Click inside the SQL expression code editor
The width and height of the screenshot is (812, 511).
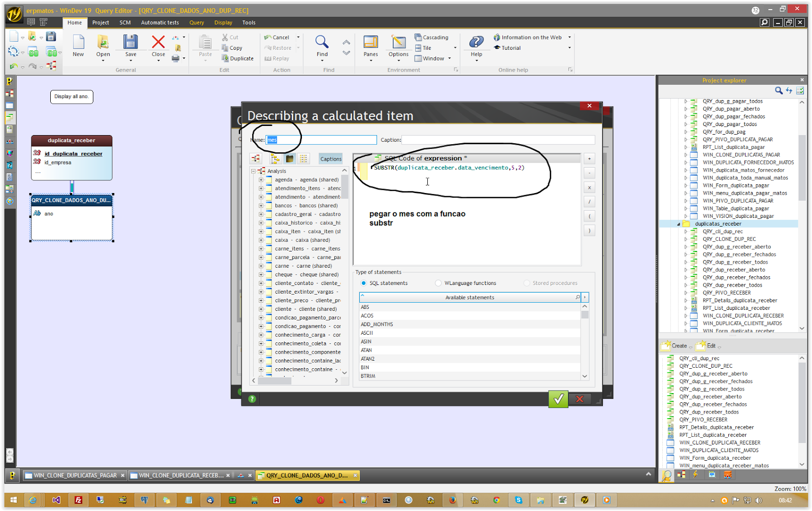tap(467, 213)
